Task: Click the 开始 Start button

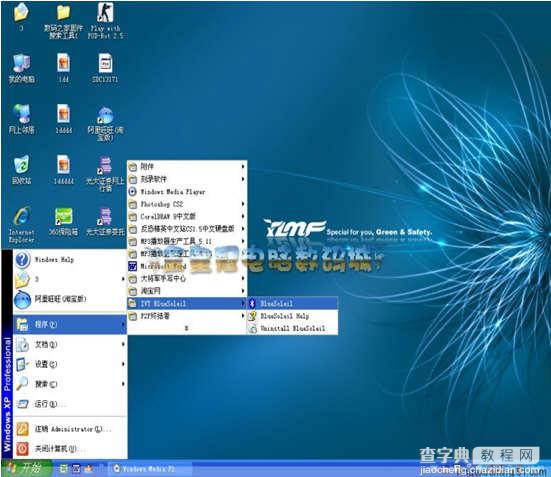Action: click(26, 468)
